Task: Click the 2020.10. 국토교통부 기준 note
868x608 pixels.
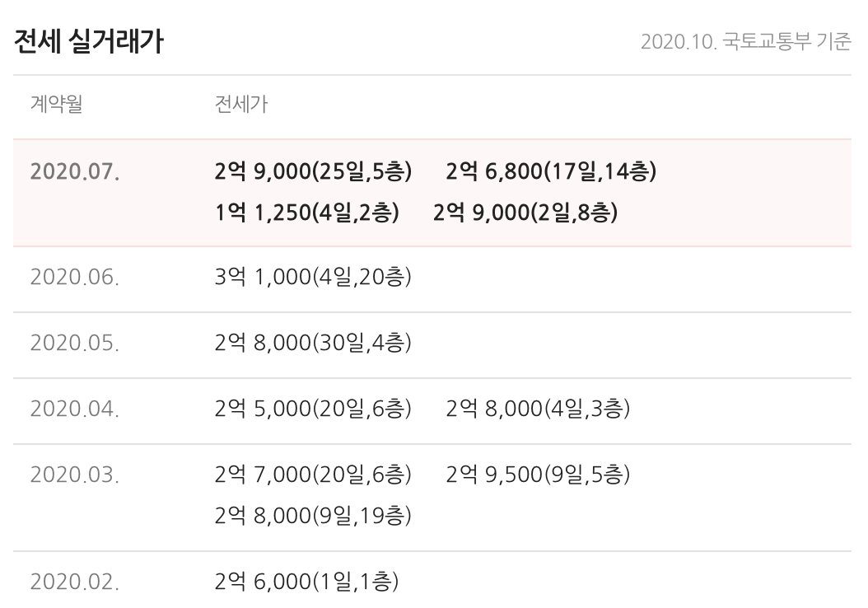Action: 745,42
